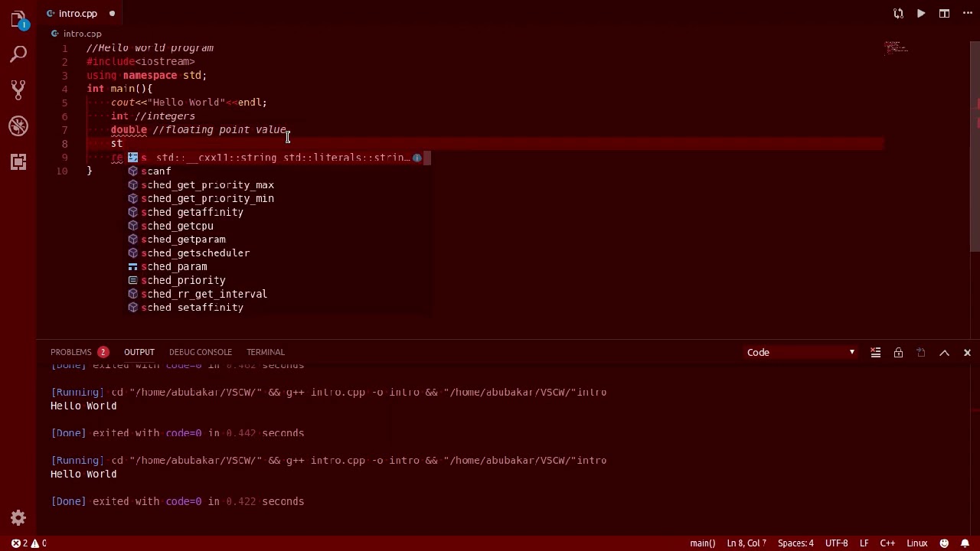
Task: Choose sched_param struct suggestion
Action: pyautogui.click(x=279, y=267)
